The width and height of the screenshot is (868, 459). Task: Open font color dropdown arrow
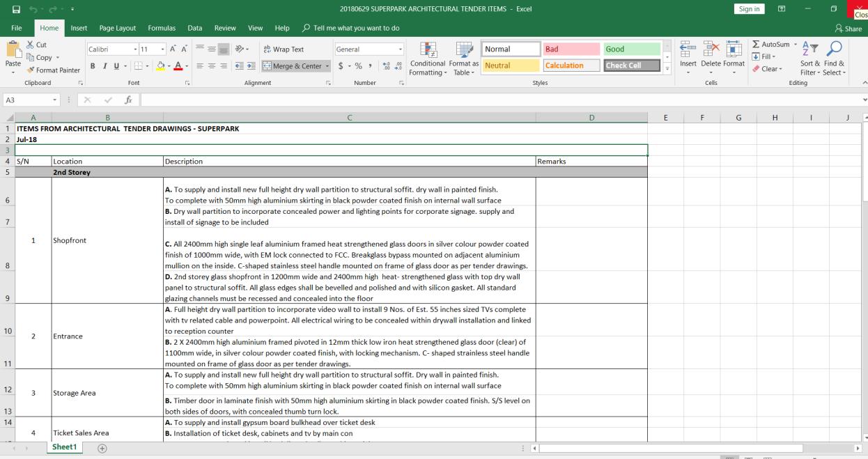click(x=186, y=66)
